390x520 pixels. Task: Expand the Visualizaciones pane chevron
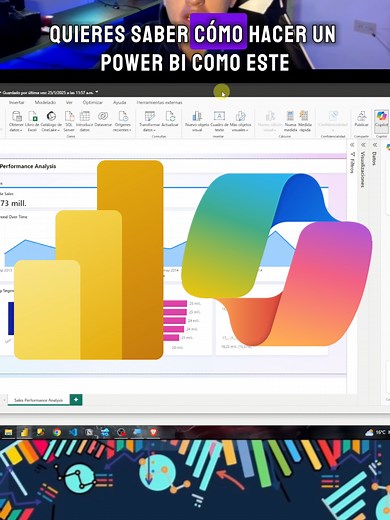pos(363,145)
